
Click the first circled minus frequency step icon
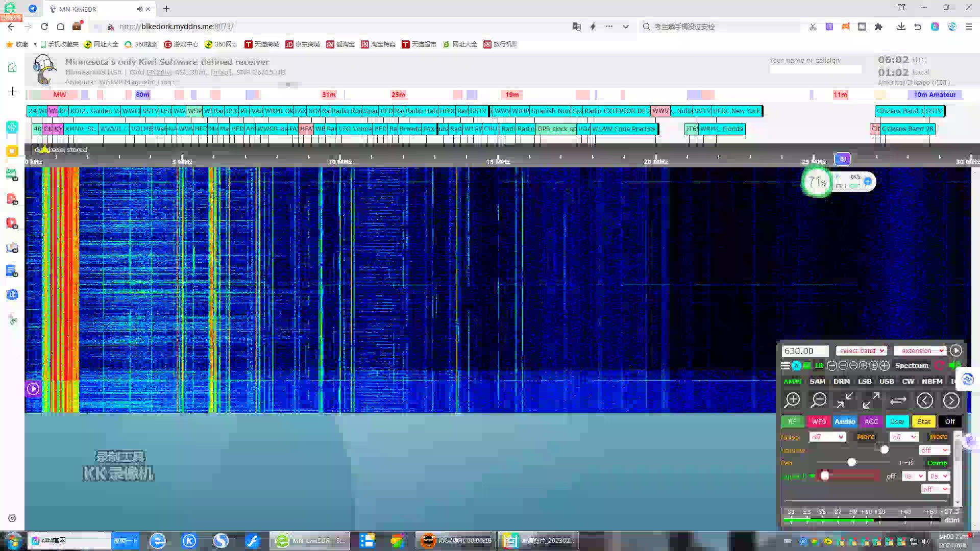[x=831, y=365]
